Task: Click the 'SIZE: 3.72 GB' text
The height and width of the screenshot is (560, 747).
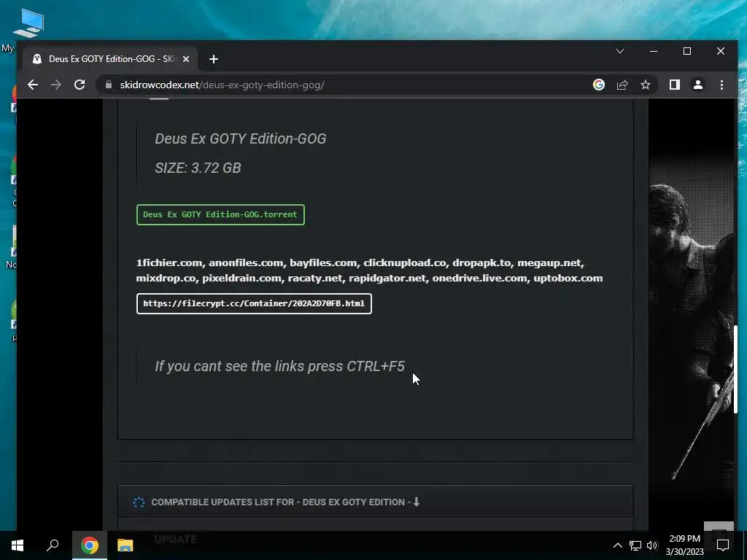Action: [x=198, y=168]
